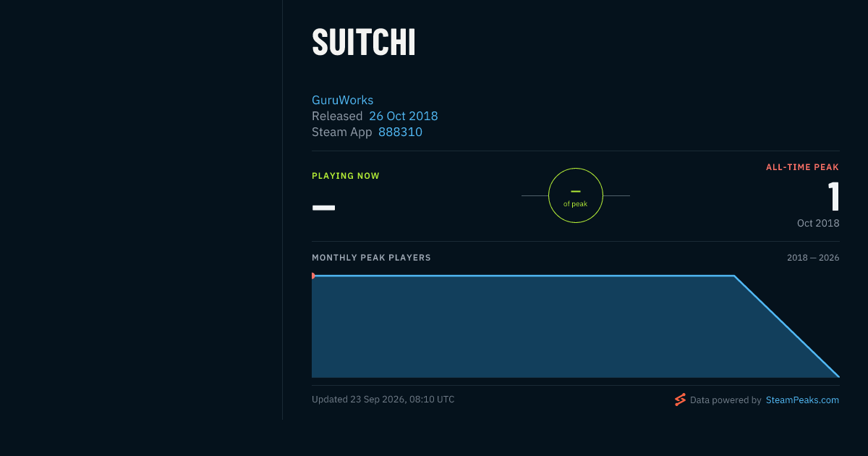
Task: Select the red peak marker on chart
Action: pyautogui.click(x=312, y=276)
